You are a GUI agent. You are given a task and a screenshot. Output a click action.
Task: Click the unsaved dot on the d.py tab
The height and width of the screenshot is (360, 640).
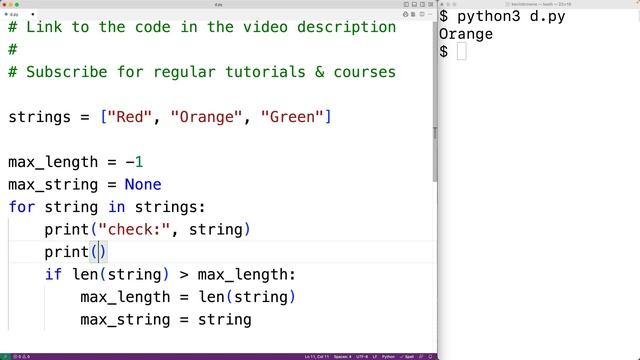click(32, 14)
